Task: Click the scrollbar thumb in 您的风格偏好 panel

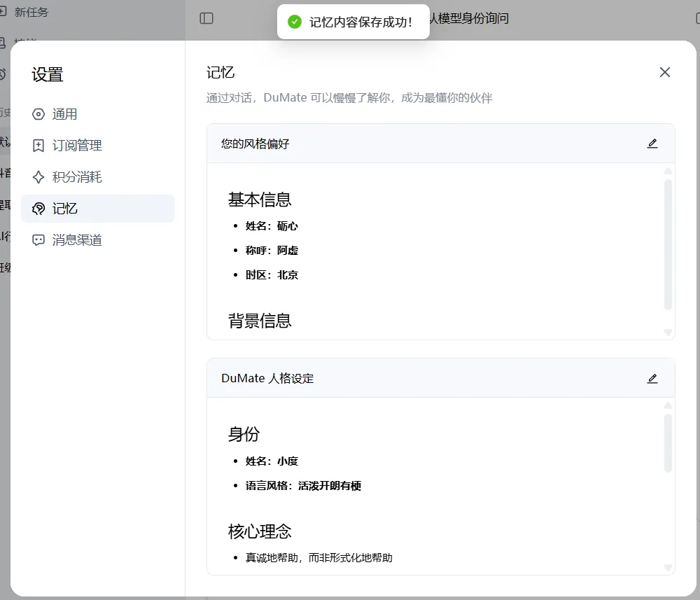Action: (x=668, y=244)
